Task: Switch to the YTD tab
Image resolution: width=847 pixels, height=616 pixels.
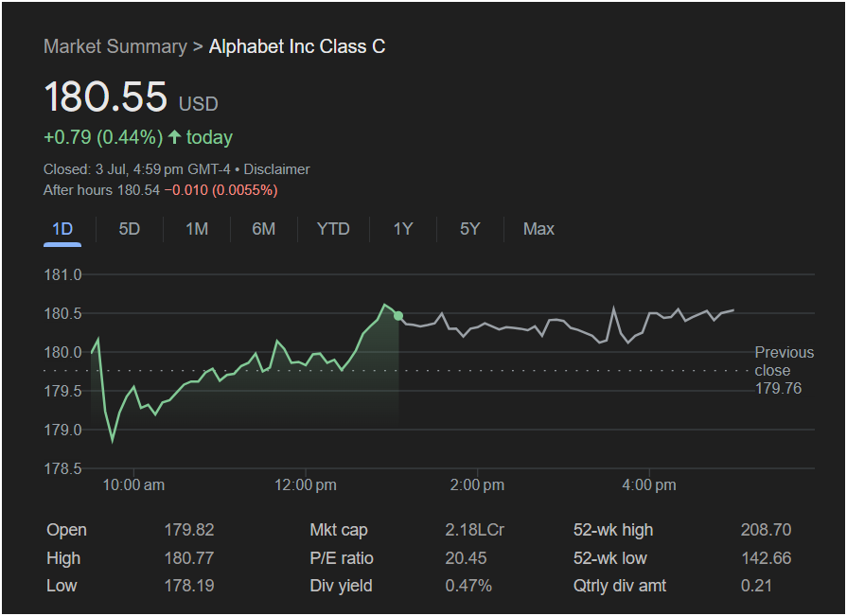Action: click(333, 229)
